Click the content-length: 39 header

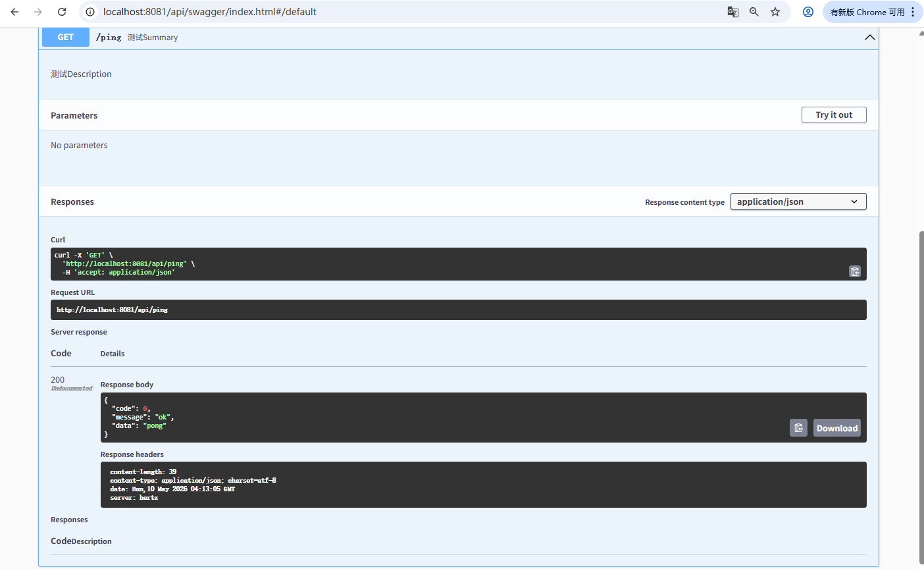(x=143, y=472)
